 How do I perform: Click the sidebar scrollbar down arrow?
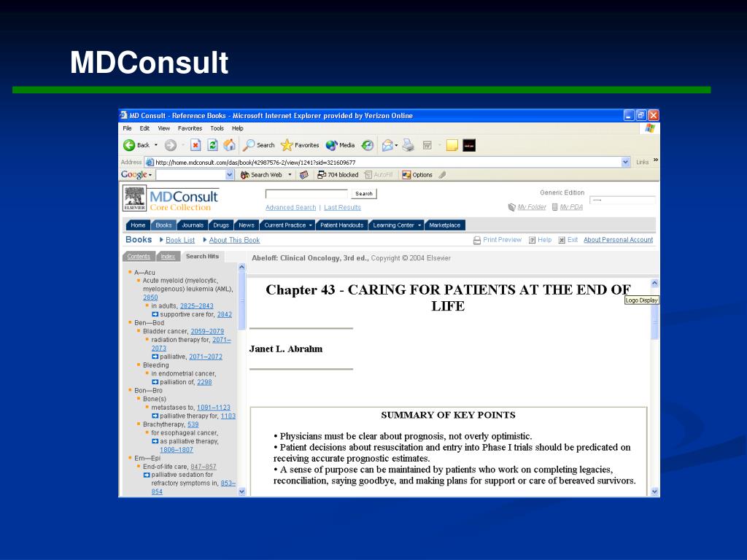tap(241, 491)
